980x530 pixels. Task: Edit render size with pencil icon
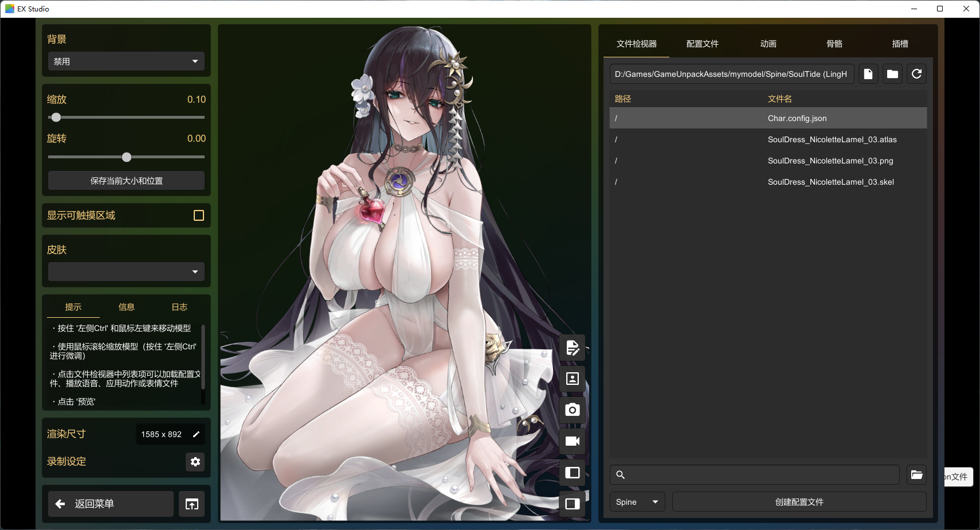[196, 434]
